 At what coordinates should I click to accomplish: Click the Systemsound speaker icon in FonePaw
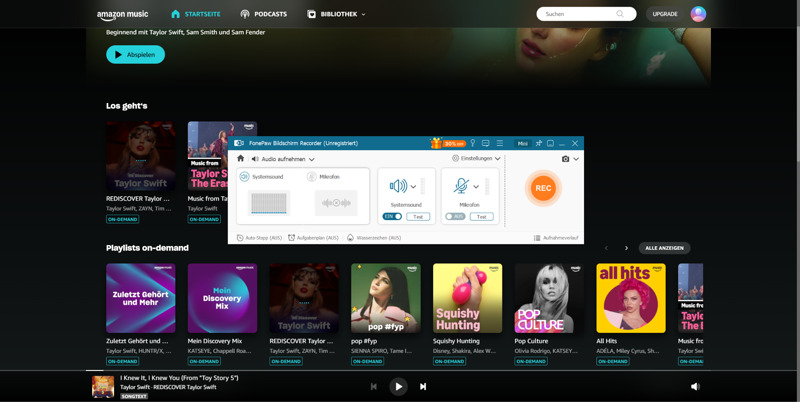(x=398, y=186)
